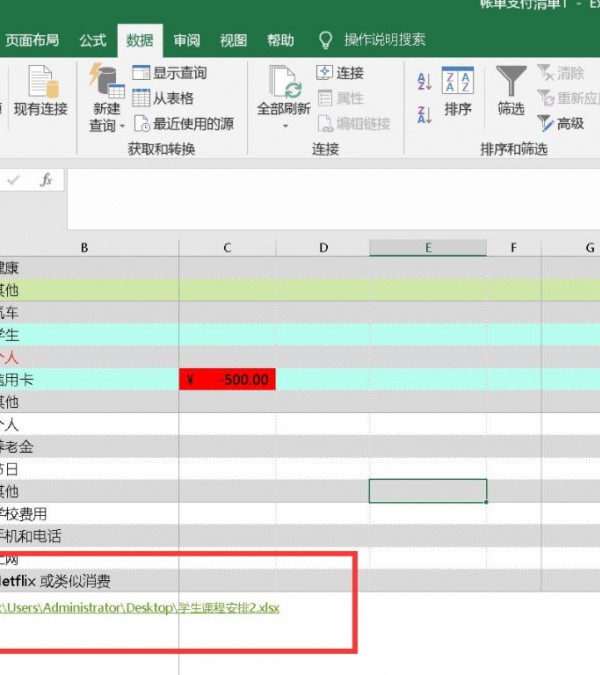
Task: Click the 操作说明搜索 search box
Action: tap(384, 40)
